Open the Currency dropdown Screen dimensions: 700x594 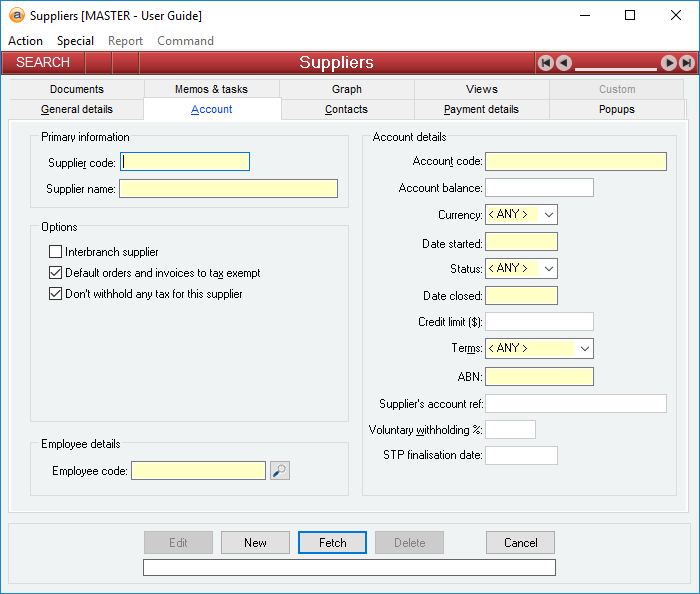click(549, 214)
